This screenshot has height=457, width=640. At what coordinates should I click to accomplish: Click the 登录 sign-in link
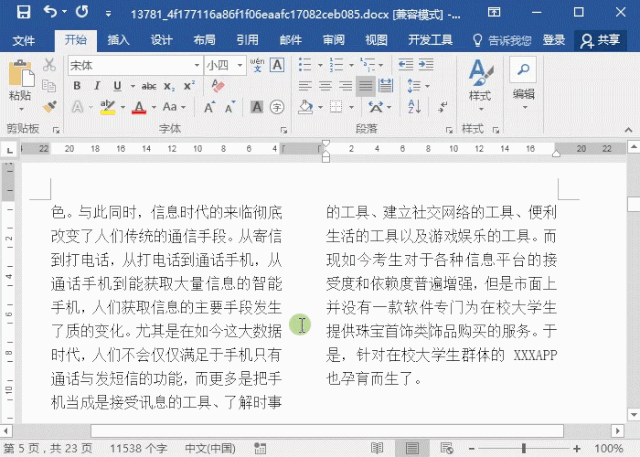pos(553,40)
